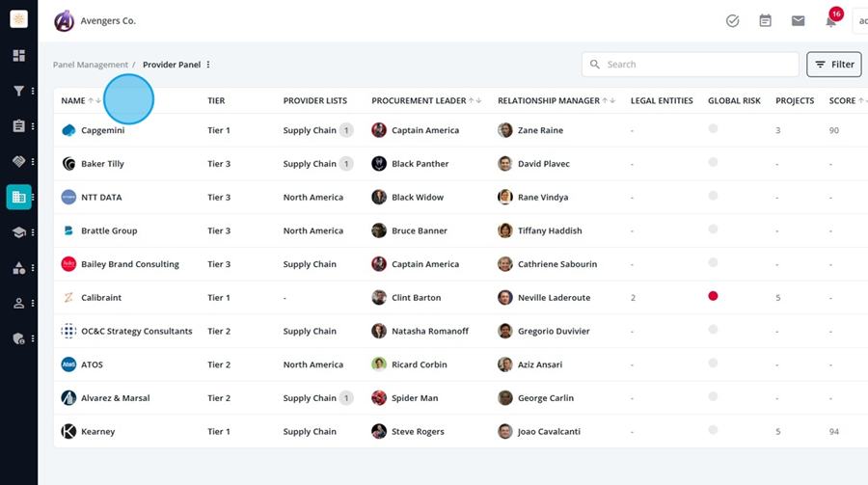
Task: Expand the shield sidebar item's more menu
Action: pyautogui.click(x=33, y=338)
